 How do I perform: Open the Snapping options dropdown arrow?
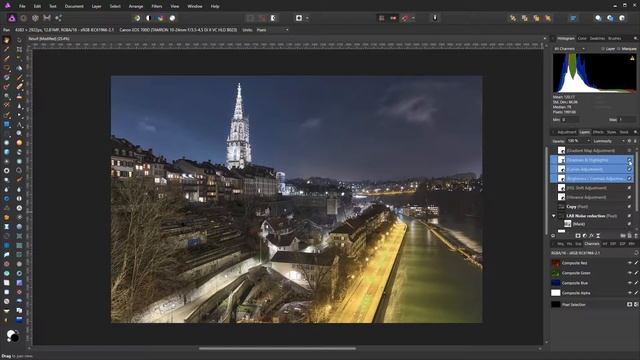pos(413,18)
